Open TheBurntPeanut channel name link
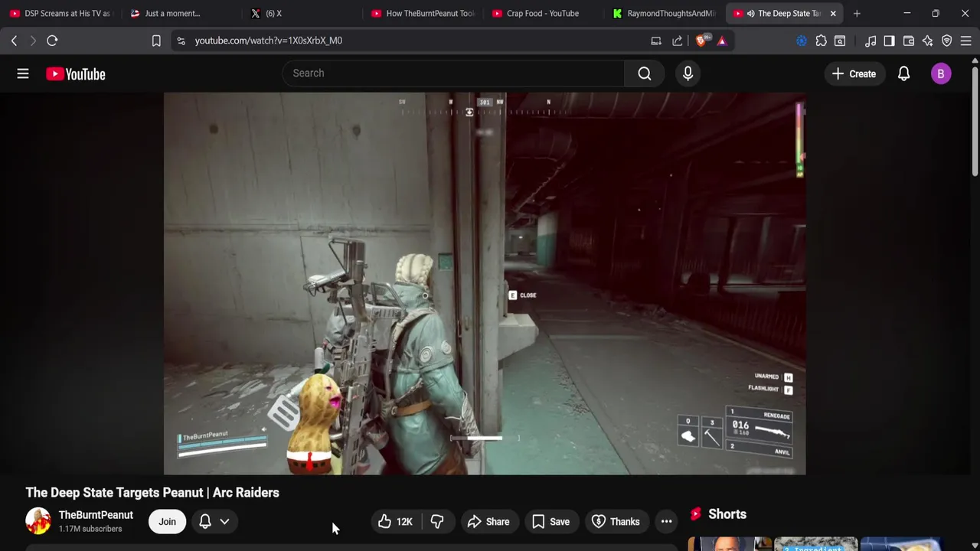This screenshot has width=980, height=551. (x=96, y=515)
